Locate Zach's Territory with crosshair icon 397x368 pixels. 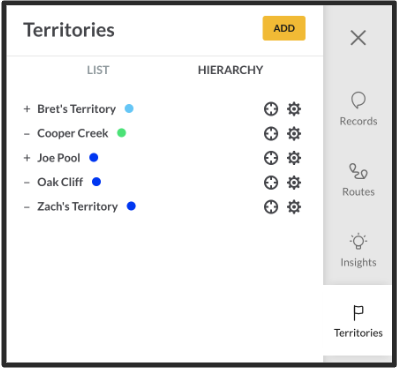(x=271, y=207)
